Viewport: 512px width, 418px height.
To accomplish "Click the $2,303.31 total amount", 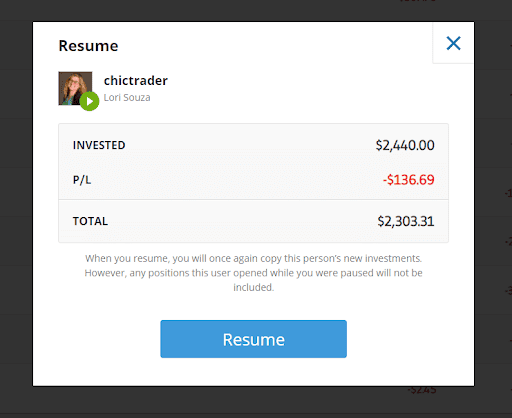I will 406,221.
